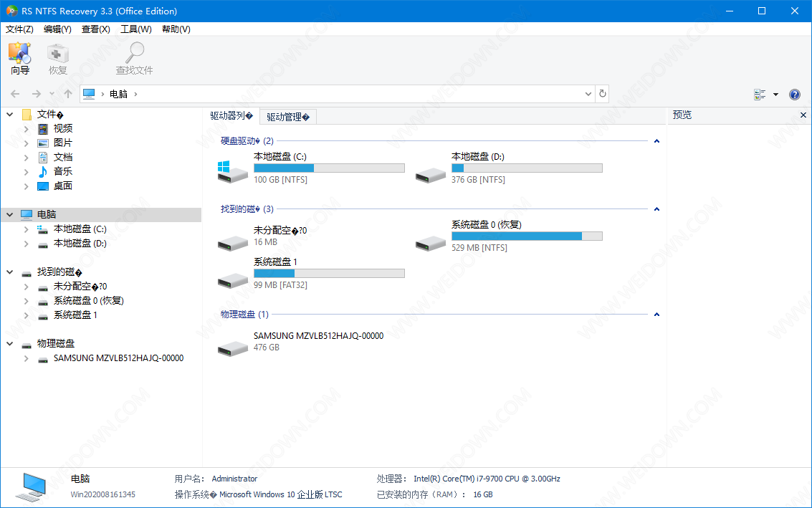Image resolution: width=812 pixels, height=508 pixels.
Task: Open the 文件(Z) menu
Action: pyautogui.click(x=19, y=29)
